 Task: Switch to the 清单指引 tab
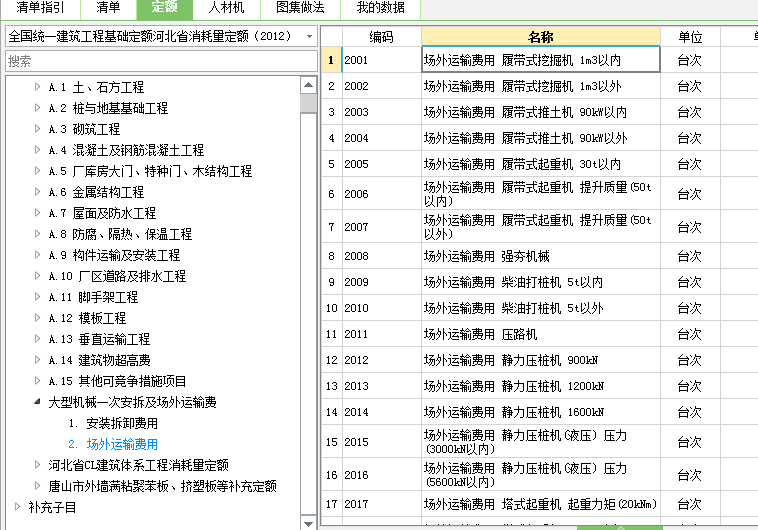(35, 8)
